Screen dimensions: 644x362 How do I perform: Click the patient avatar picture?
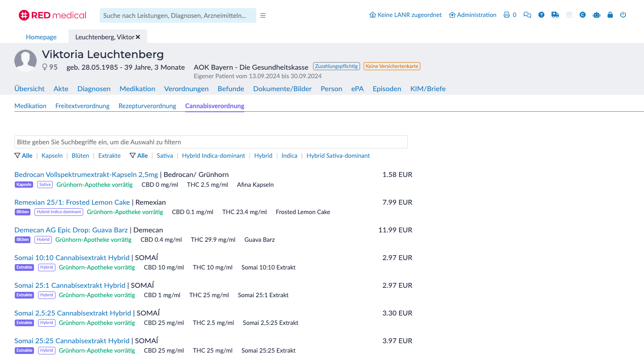pyautogui.click(x=25, y=60)
